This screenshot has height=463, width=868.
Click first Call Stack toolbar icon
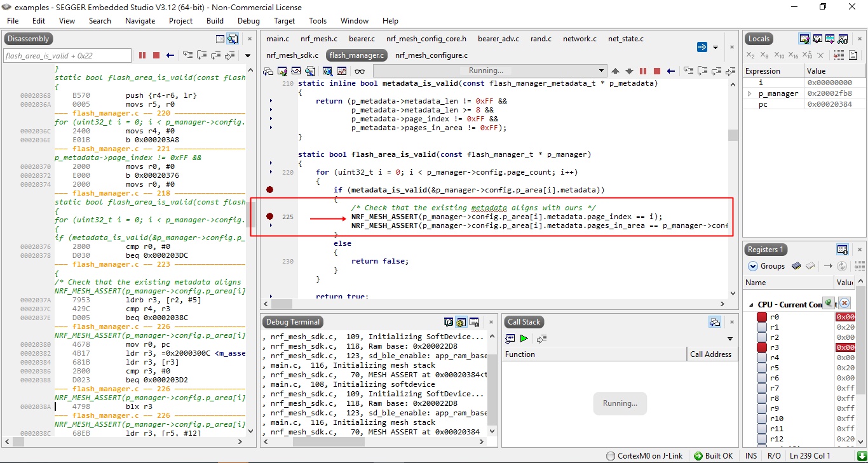510,339
